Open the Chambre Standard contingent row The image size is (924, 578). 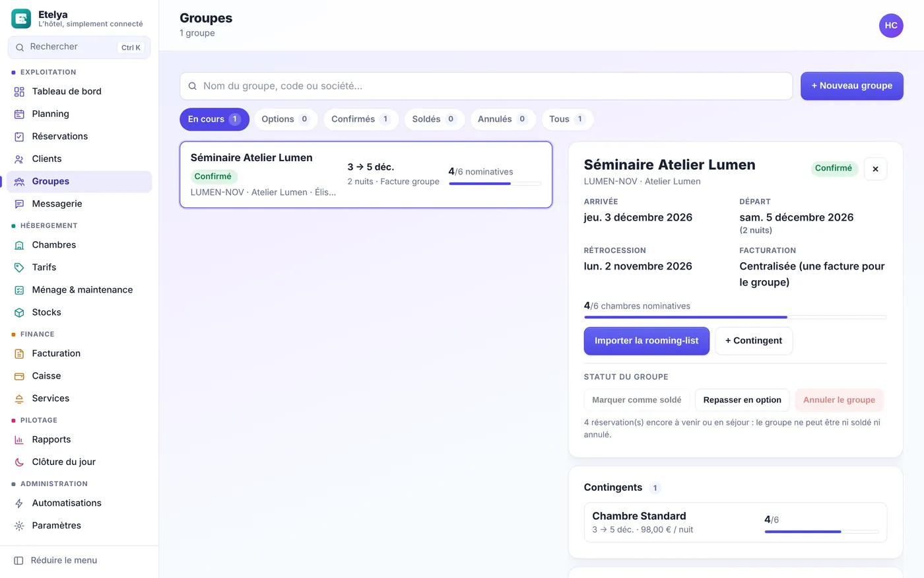click(x=735, y=523)
